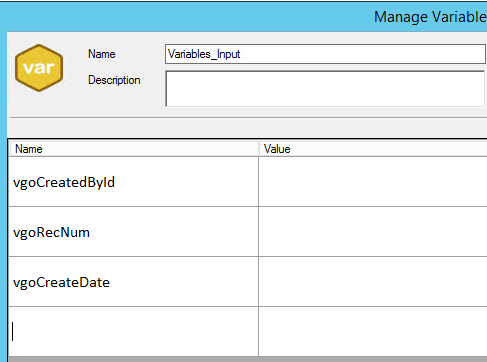Click the Value cell in the blank last row
Screen dimensions: 487x362
[x=373, y=331]
